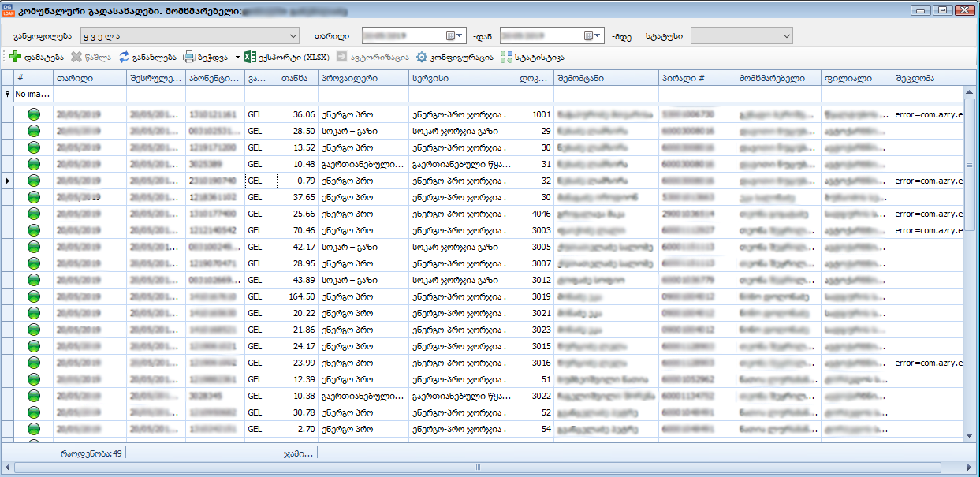The image size is (980, 477).
Task: Click the განახლება (Refresh) arrows icon
Action: coord(125,57)
